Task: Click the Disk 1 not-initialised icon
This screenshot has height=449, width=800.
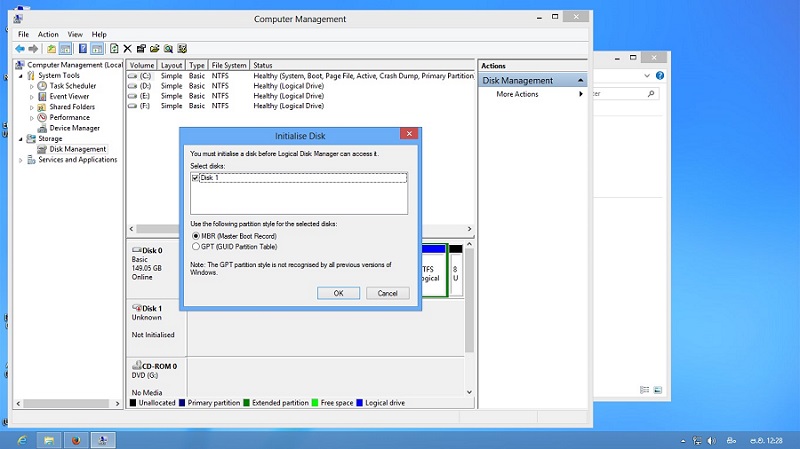Action: (x=136, y=308)
